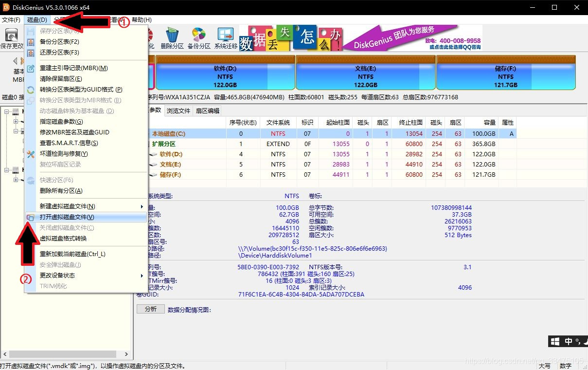
Task: Click the 中 input mode indicator
Action: click(x=568, y=341)
